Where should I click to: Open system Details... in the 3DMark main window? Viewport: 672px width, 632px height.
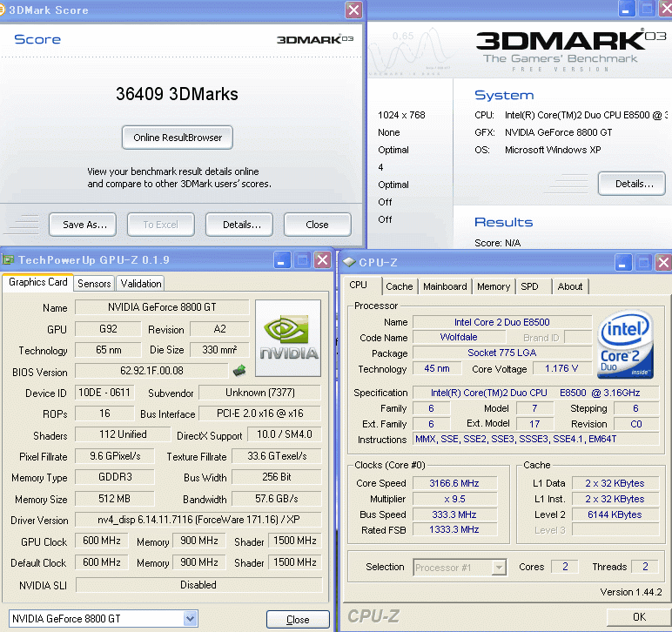coord(632,184)
